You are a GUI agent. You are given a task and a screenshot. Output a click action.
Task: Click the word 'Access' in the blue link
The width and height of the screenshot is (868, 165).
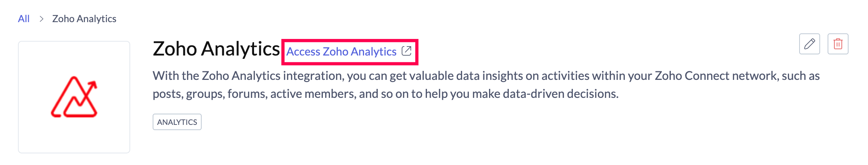[303, 51]
